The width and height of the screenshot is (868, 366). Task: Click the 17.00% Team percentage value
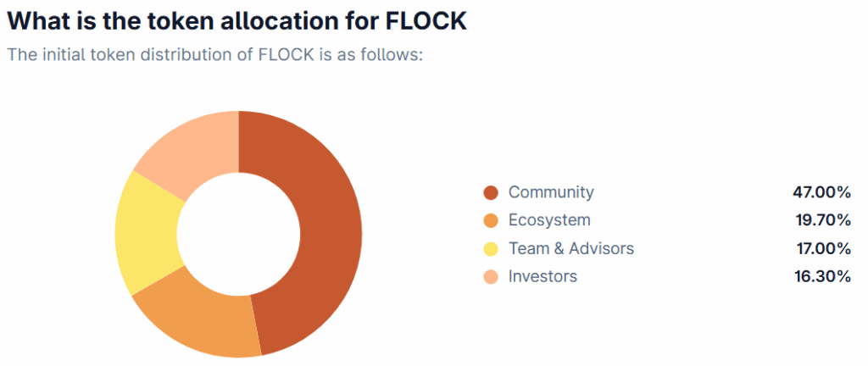point(822,248)
